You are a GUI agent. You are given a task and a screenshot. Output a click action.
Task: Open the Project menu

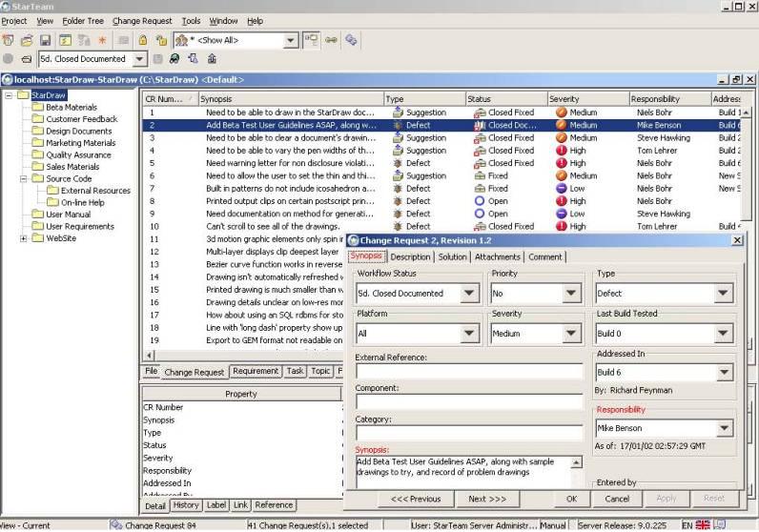(x=14, y=21)
